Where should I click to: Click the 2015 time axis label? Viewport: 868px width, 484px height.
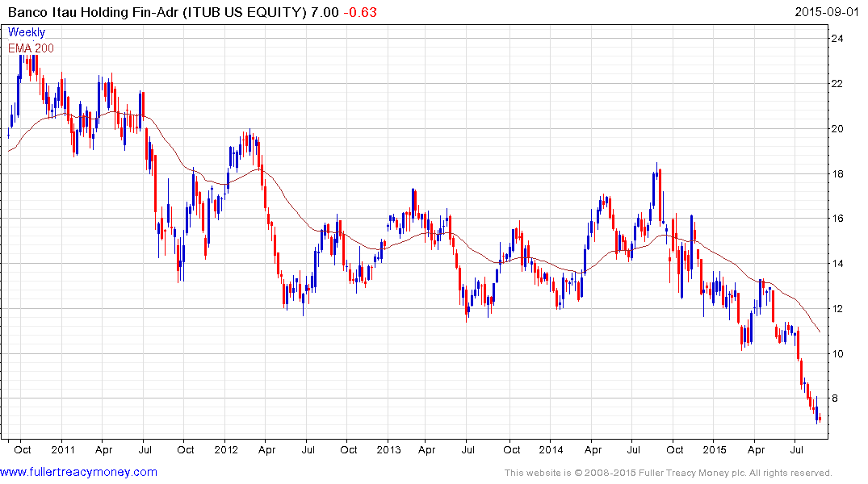[714, 449]
